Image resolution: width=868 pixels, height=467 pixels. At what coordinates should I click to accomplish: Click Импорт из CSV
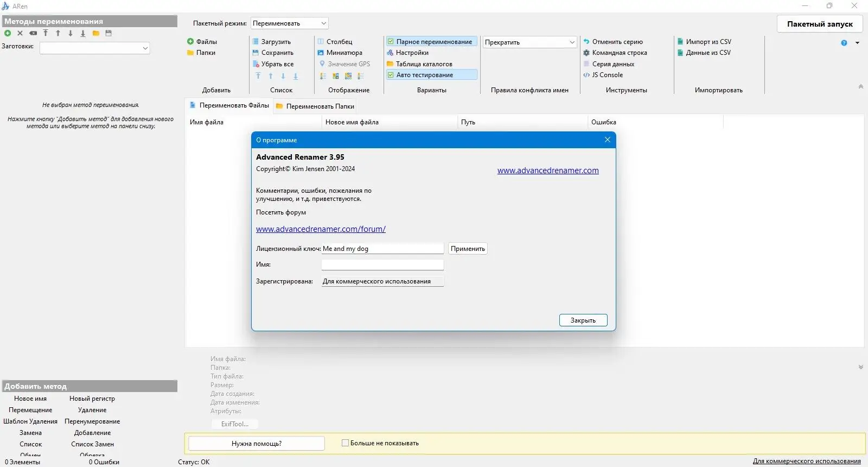[x=704, y=41]
